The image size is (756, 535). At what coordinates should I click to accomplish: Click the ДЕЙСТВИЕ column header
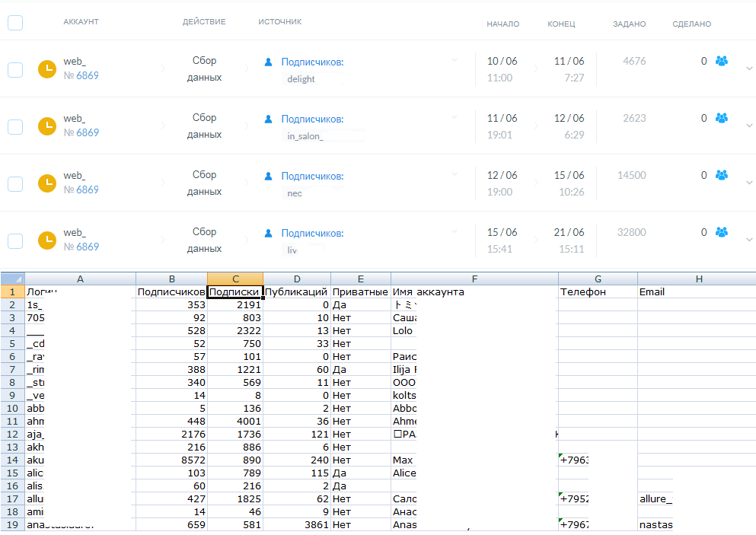[x=204, y=21]
